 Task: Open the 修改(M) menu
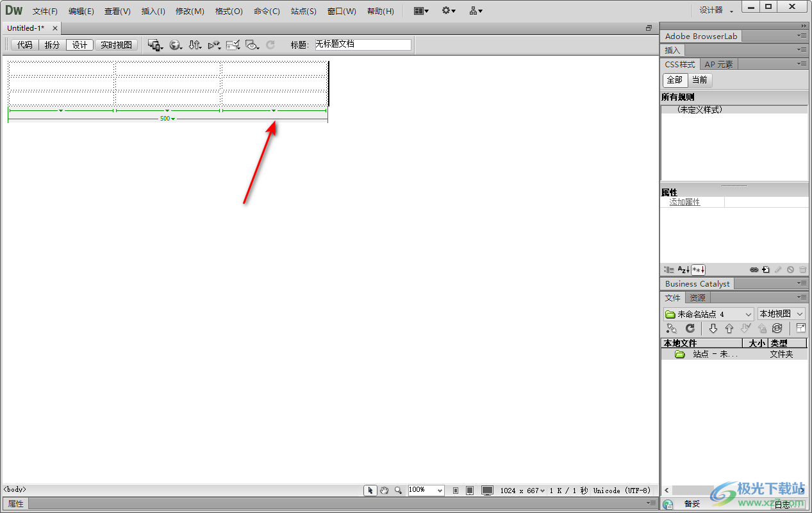(190, 11)
